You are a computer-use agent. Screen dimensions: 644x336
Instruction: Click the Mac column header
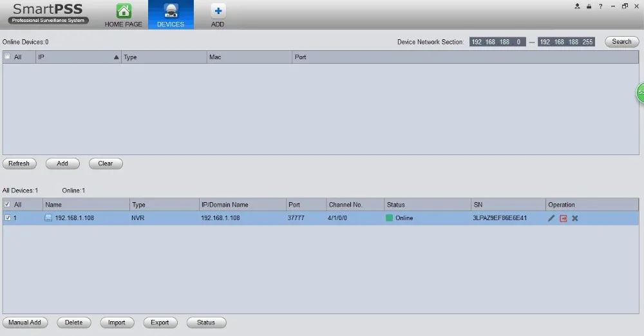point(249,57)
